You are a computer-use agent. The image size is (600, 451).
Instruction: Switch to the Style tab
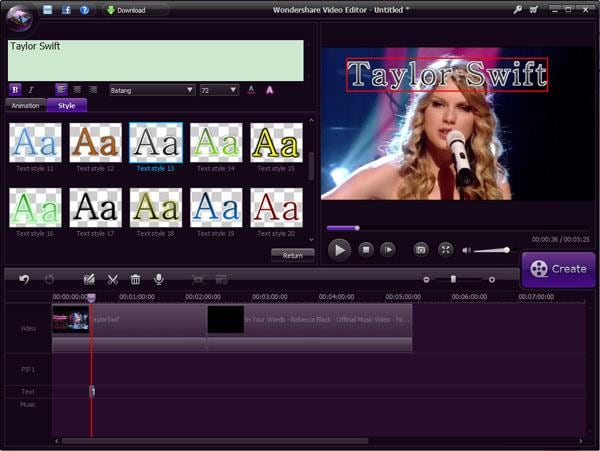pyautogui.click(x=67, y=106)
